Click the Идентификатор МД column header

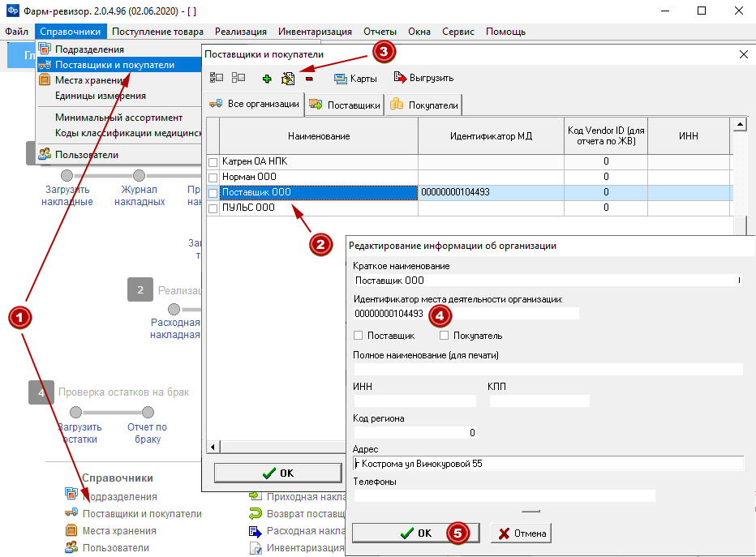(491, 136)
